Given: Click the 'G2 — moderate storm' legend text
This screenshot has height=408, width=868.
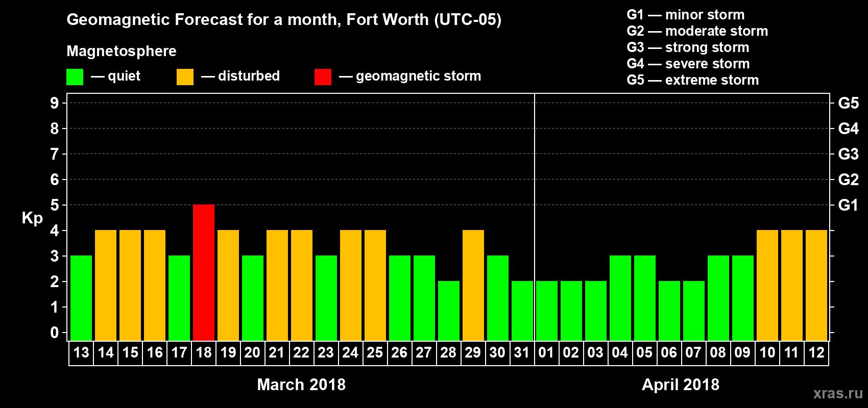Looking at the screenshot, I should pos(697,31).
